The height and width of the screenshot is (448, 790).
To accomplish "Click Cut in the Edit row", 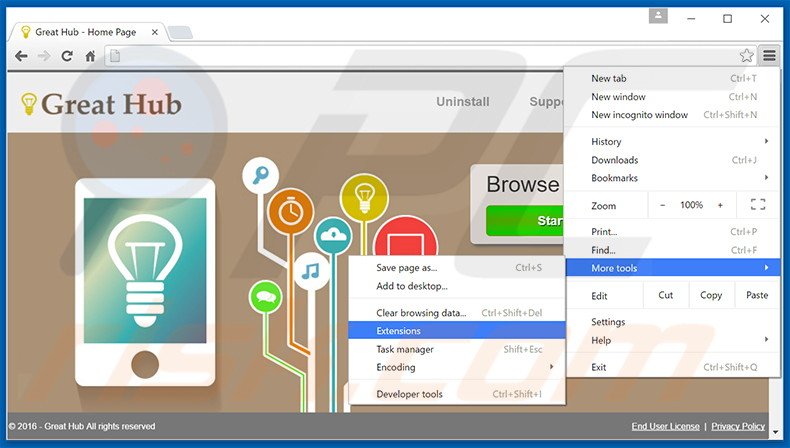I will click(x=666, y=295).
